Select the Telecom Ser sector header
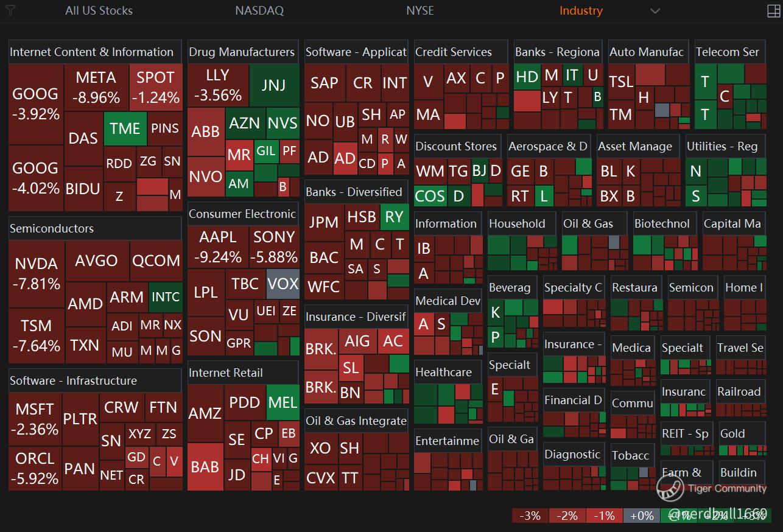The image size is (783, 532). (730, 52)
